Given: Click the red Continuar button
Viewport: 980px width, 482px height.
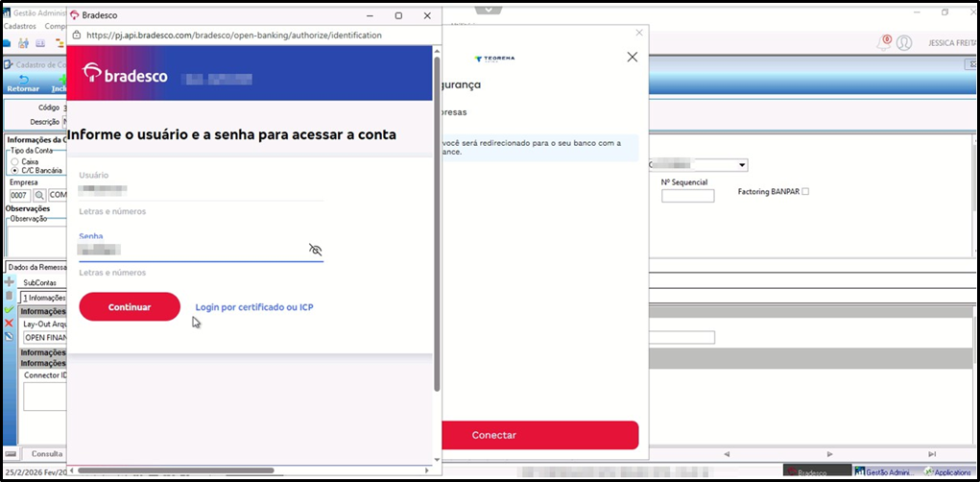Looking at the screenshot, I should [x=130, y=307].
